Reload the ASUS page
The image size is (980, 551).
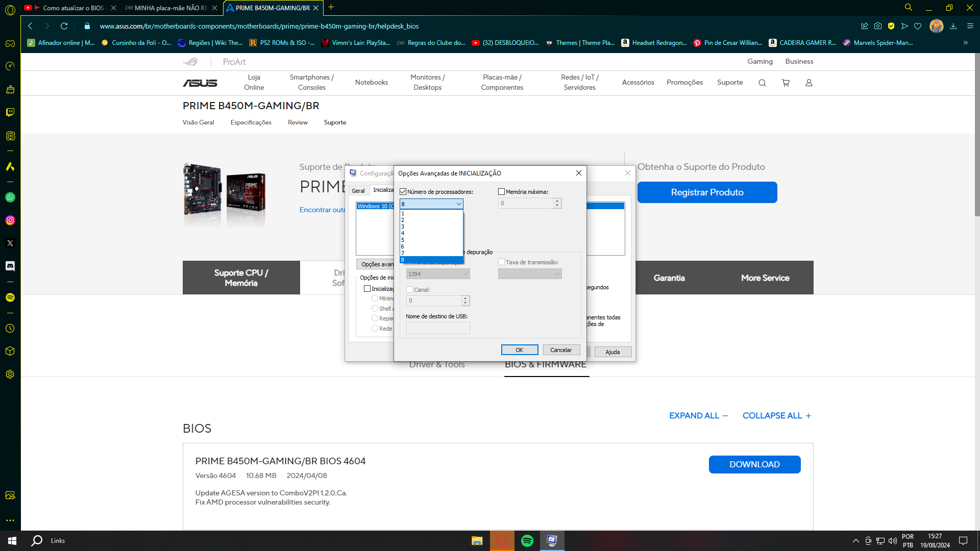coord(64,26)
